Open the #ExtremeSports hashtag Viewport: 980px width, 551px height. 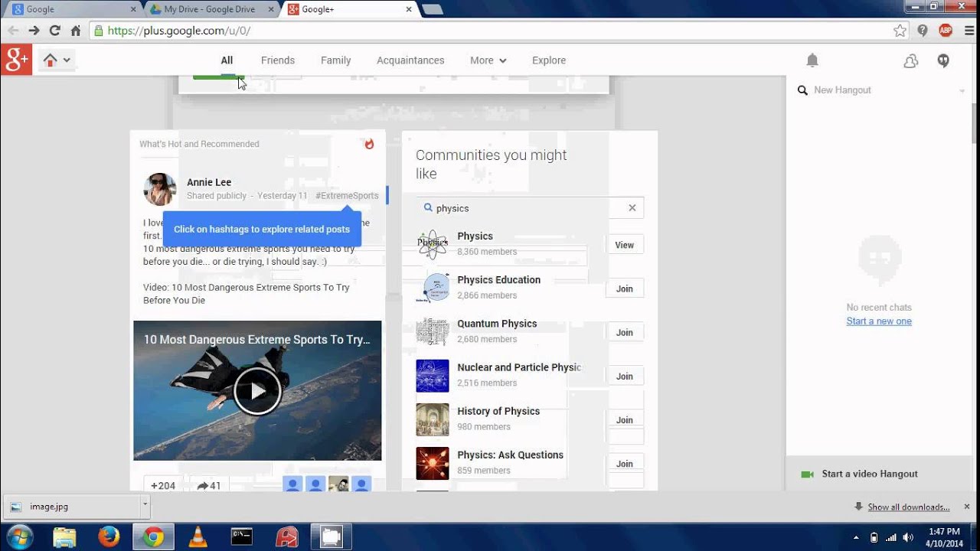pyautogui.click(x=347, y=196)
